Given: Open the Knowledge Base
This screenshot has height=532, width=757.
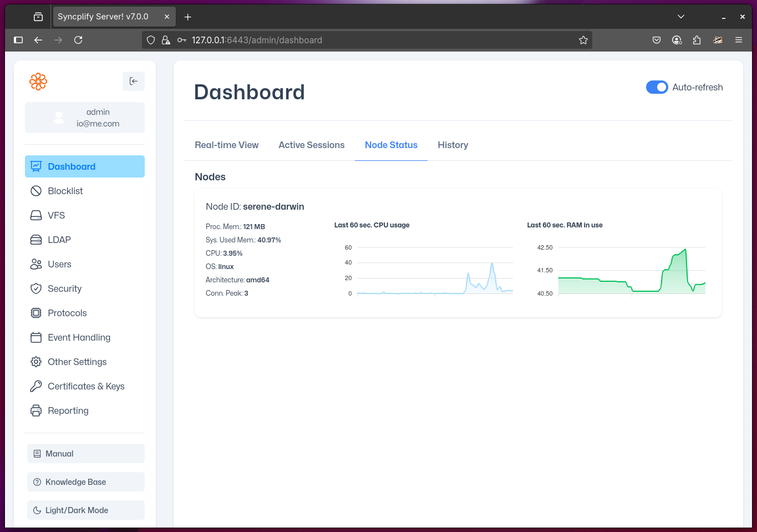Looking at the screenshot, I should click(x=85, y=482).
